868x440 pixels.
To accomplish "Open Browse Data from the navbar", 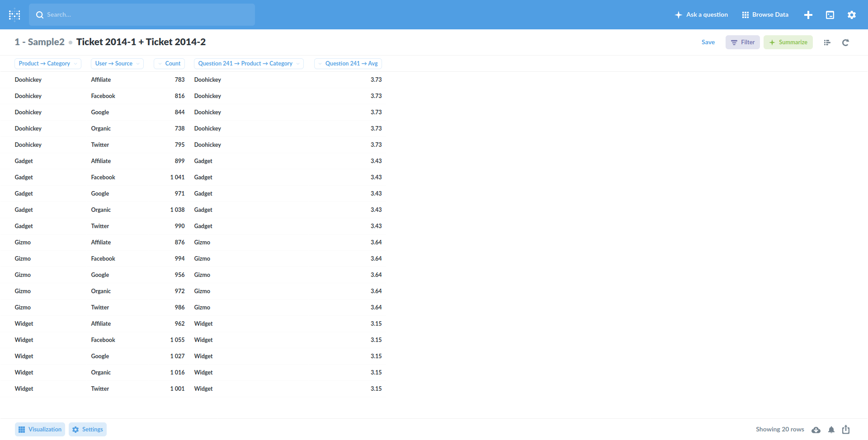I will pyautogui.click(x=765, y=14).
